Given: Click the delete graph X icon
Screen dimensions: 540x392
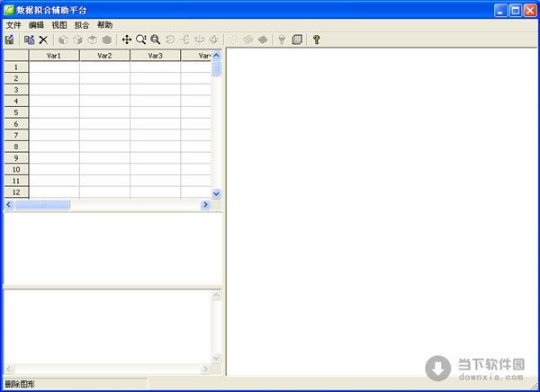Looking at the screenshot, I should pos(43,40).
